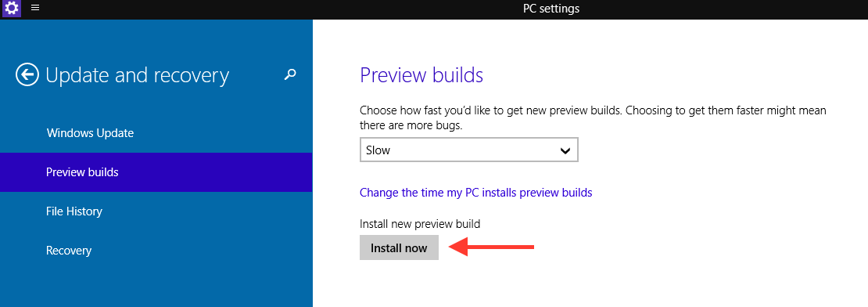The image size is (868, 307).
Task: Click the Install now button
Action: click(x=399, y=247)
